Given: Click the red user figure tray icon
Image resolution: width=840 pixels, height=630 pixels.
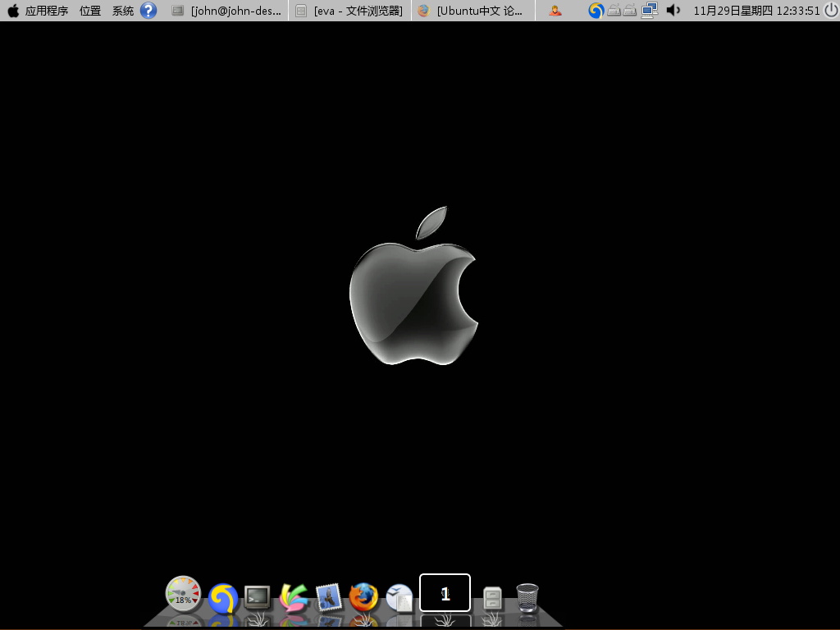Looking at the screenshot, I should point(555,10).
